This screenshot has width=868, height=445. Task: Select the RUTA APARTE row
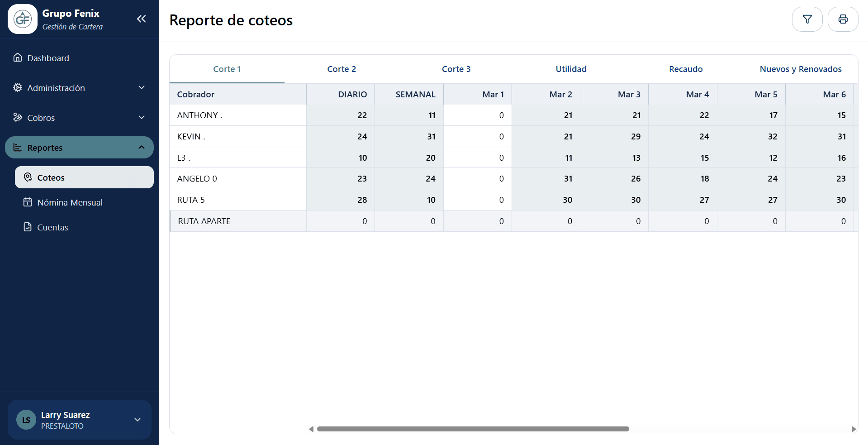(x=204, y=221)
